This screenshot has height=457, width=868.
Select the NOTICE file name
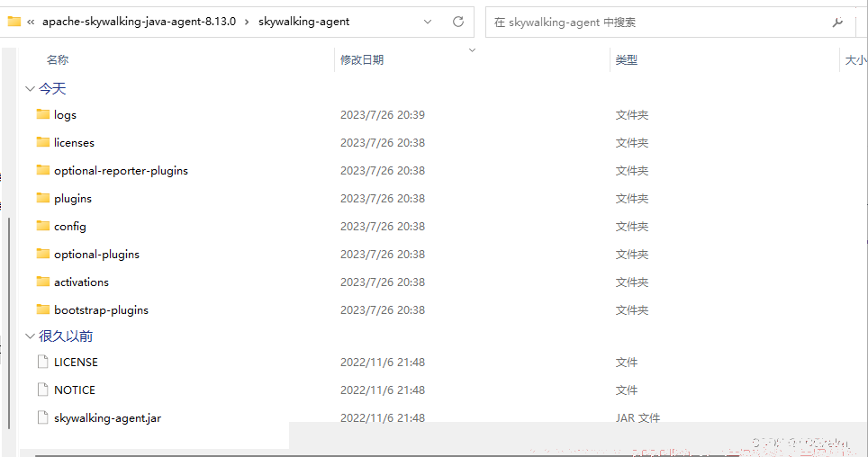[x=75, y=390]
